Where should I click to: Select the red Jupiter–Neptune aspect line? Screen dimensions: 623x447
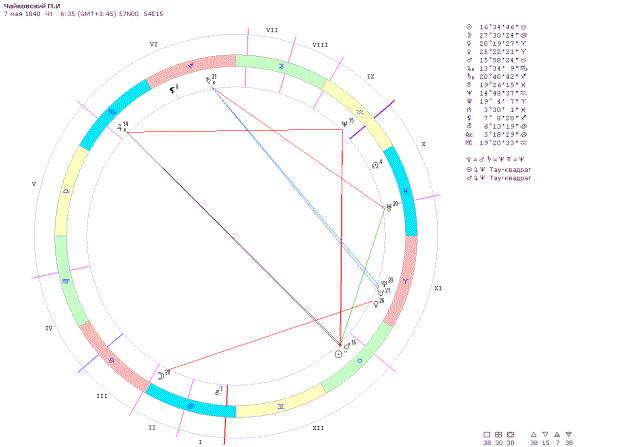[x=232, y=130]
